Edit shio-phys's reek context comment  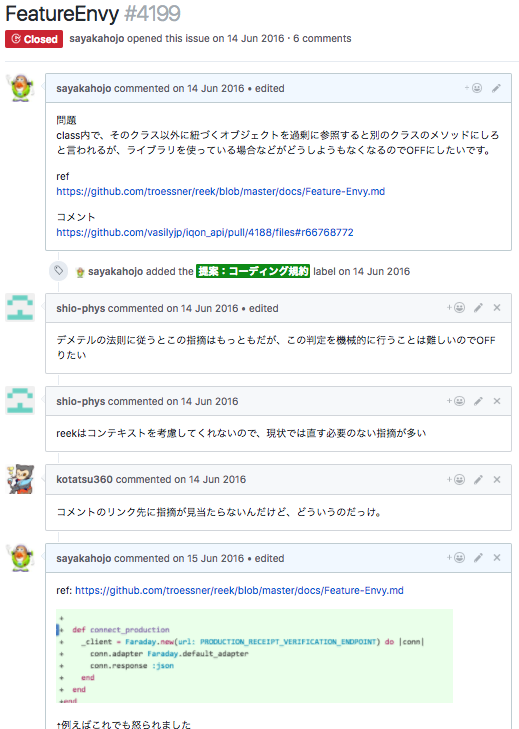click(478, 401)
